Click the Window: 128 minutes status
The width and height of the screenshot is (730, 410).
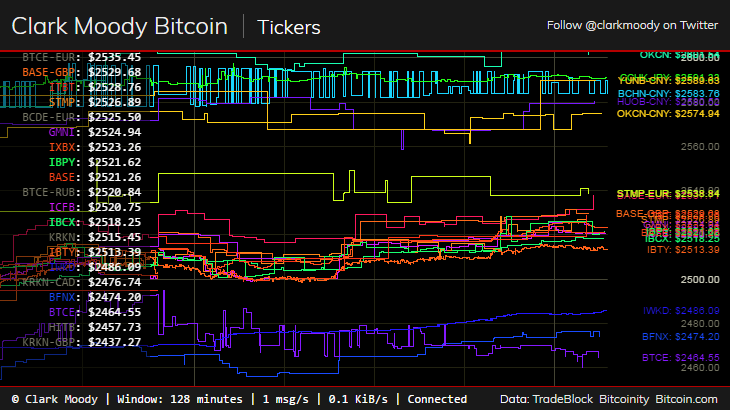(x=180, y=399)
